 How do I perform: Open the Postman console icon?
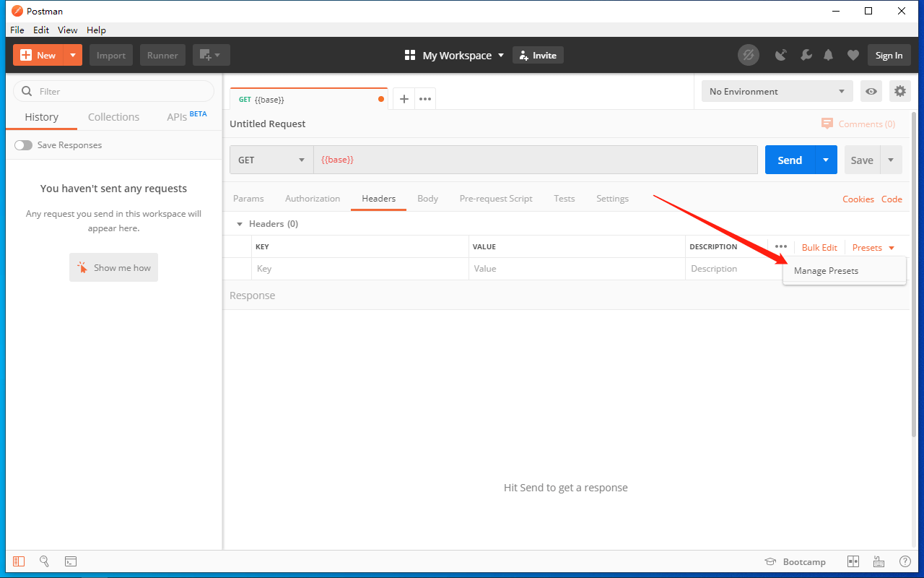(71, 561)
